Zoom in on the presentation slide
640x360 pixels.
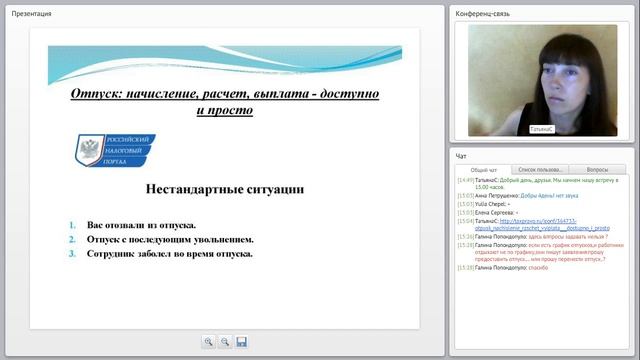[x=209, y=342]
